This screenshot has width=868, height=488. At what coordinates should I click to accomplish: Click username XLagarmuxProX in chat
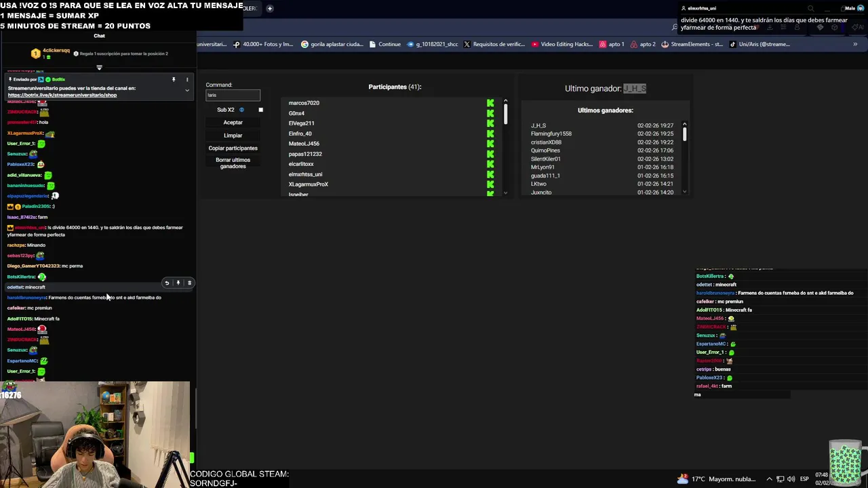pos(25,133)
